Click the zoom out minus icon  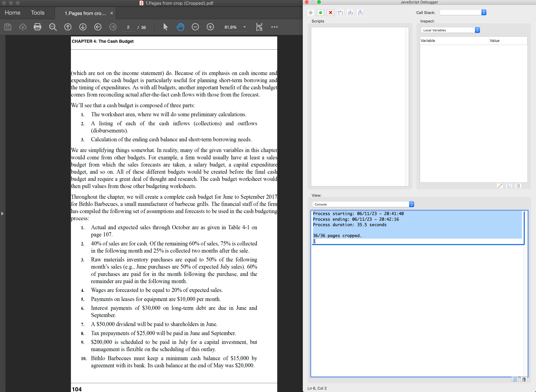coord(195,27)
